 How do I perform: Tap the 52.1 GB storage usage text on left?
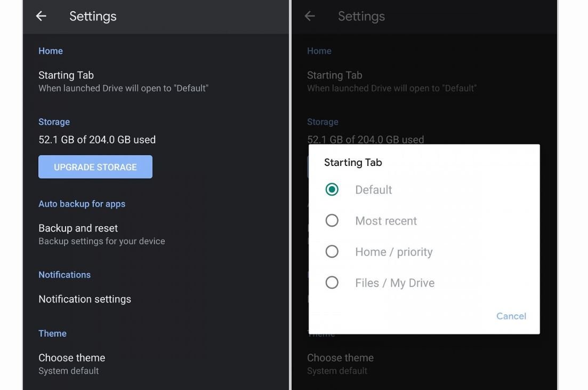click(97, 140)
